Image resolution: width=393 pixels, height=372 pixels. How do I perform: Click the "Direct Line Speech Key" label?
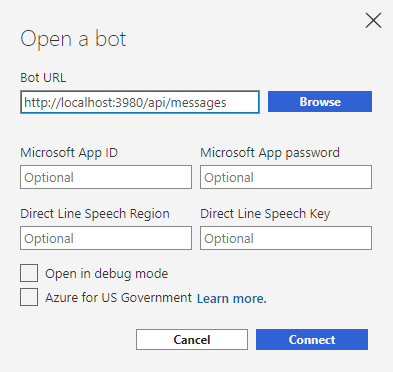(265, 214)
